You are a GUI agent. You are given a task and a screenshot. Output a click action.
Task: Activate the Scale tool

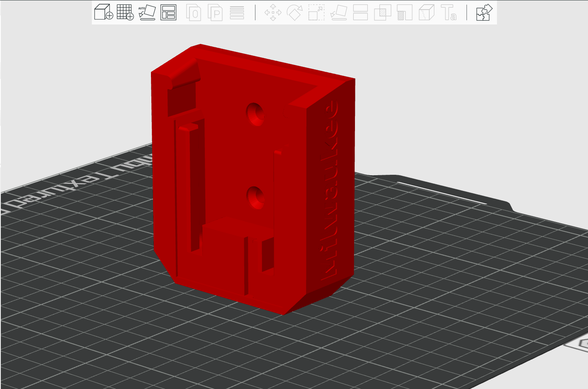click(x=316, y=12)
